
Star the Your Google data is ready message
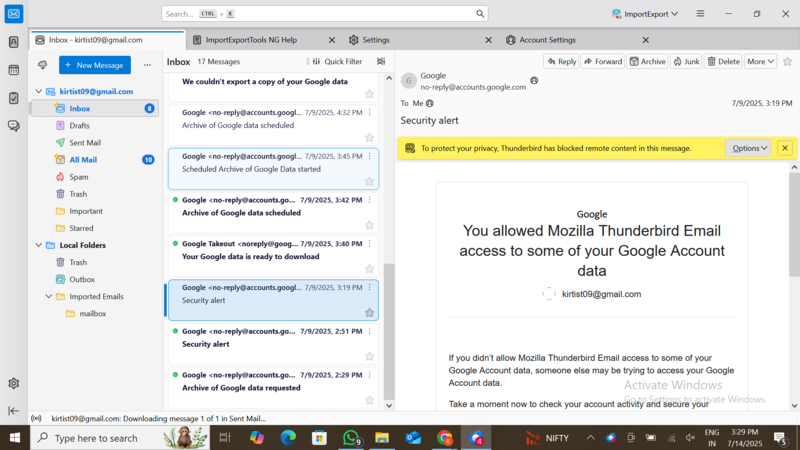click(x=369, y=269)
